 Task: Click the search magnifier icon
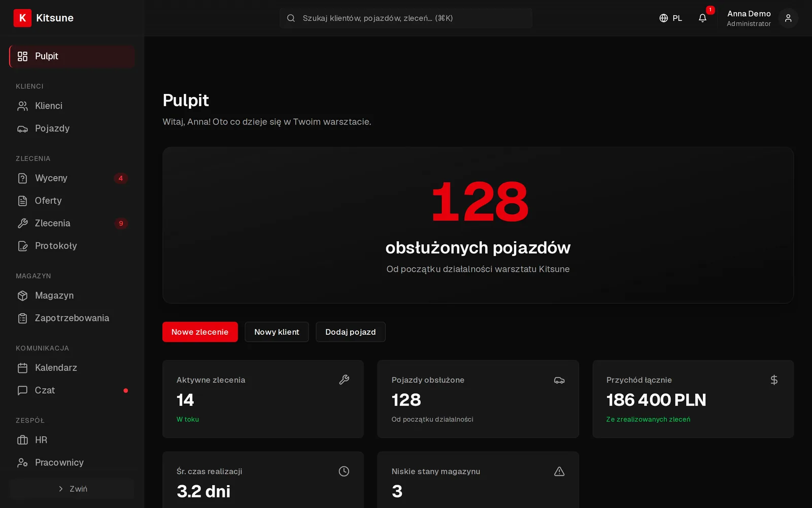(291, 18)
